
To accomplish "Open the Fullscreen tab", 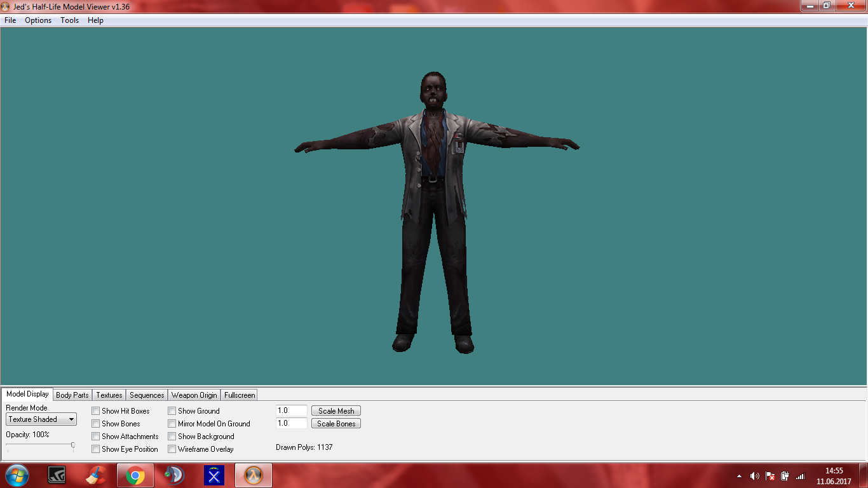I will pos(240,395).
